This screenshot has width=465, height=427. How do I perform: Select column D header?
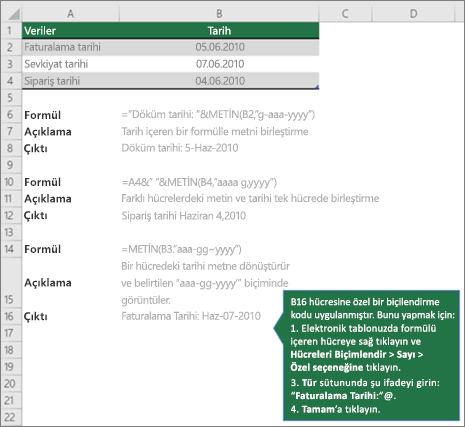tap(413, 14)
